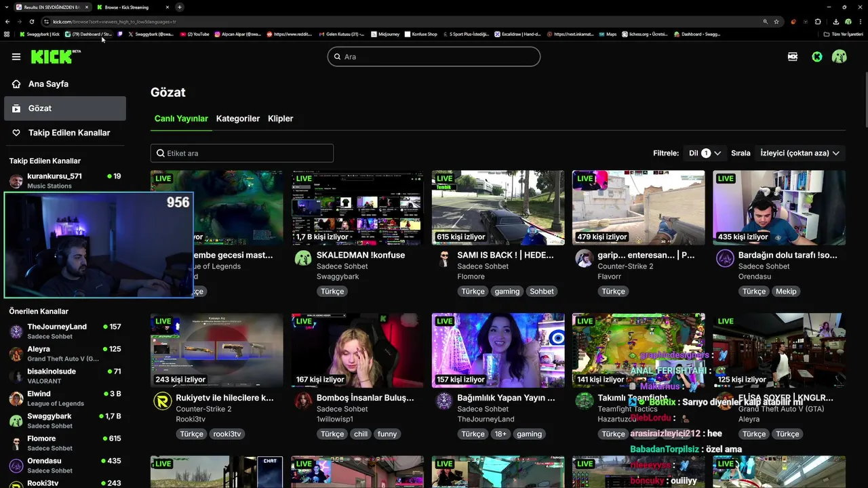
Task: Open the İzleyici (çoktan aza) sort dropdown
Action: pos(800,153)
